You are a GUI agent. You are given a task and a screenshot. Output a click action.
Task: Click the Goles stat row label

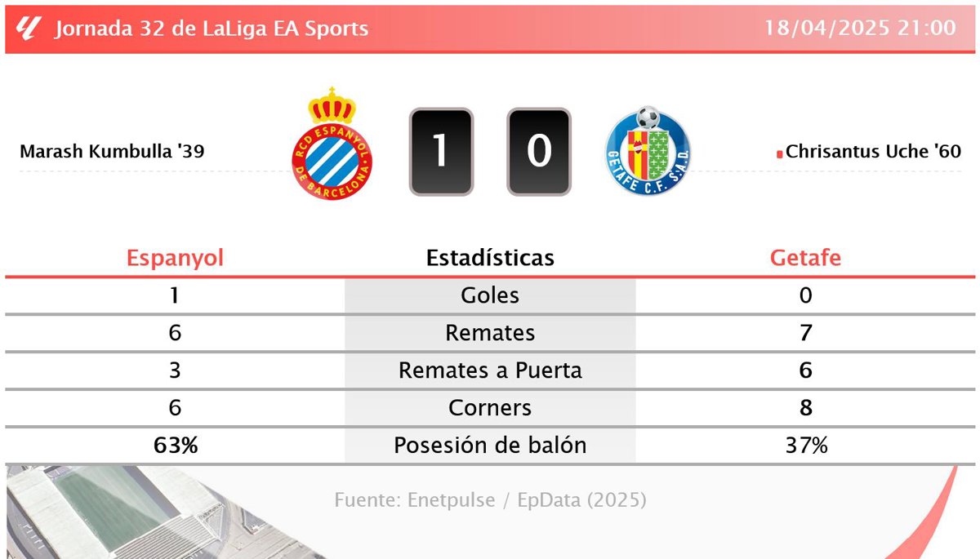click(x=490, y=295)
